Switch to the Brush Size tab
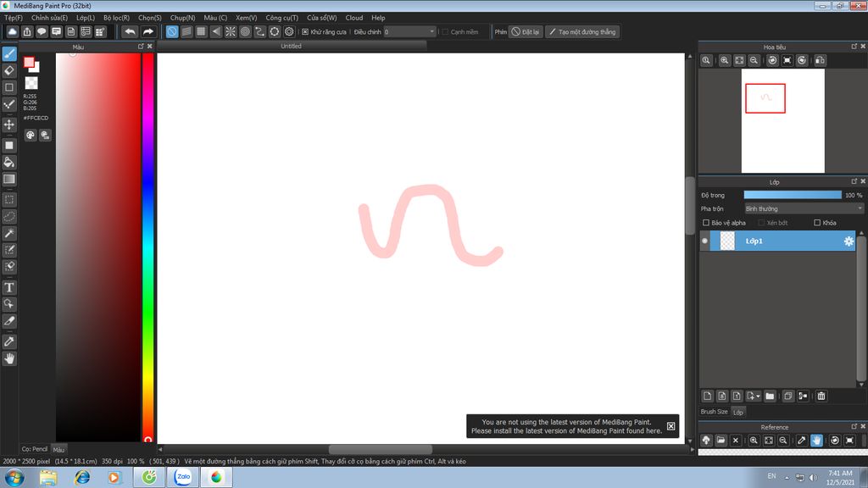This screenshot has width=868, height=488. (x=714, y=412)
